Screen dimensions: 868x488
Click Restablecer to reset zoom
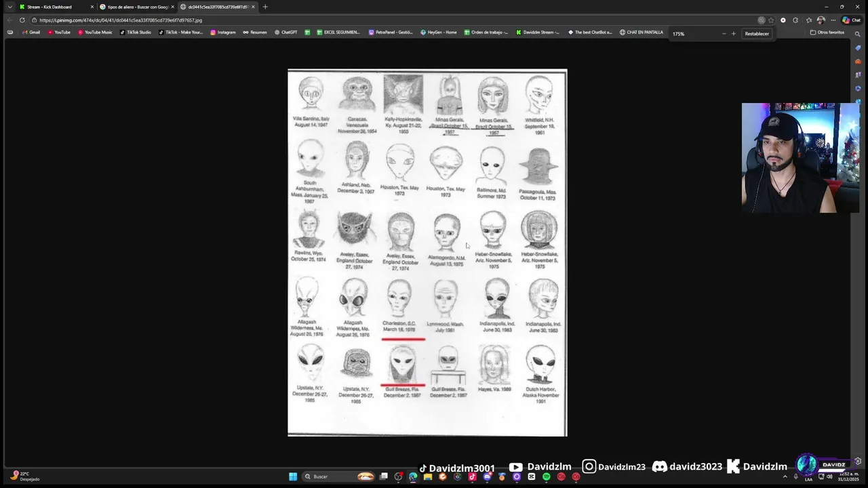pos(757,33)
